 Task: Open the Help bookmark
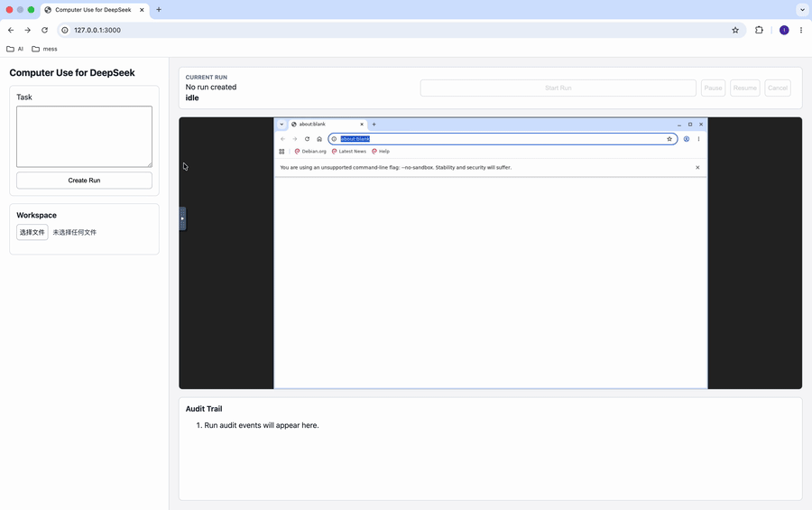point(381,152)
